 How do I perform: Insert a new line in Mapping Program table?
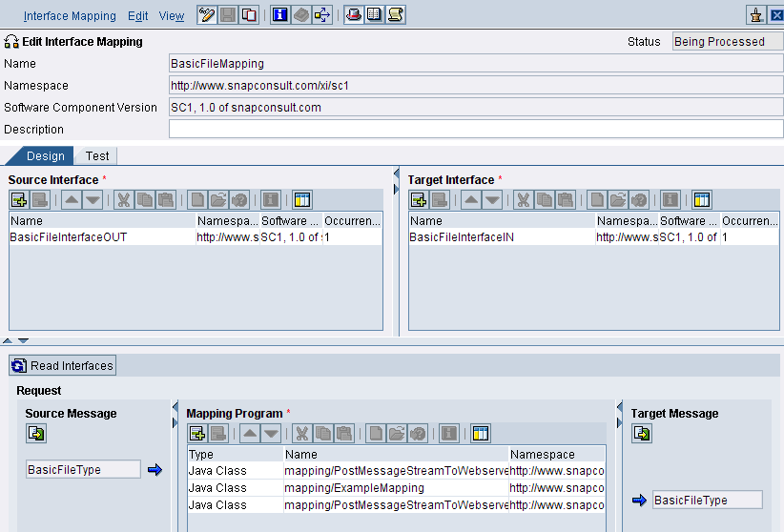tap(197, 434)
